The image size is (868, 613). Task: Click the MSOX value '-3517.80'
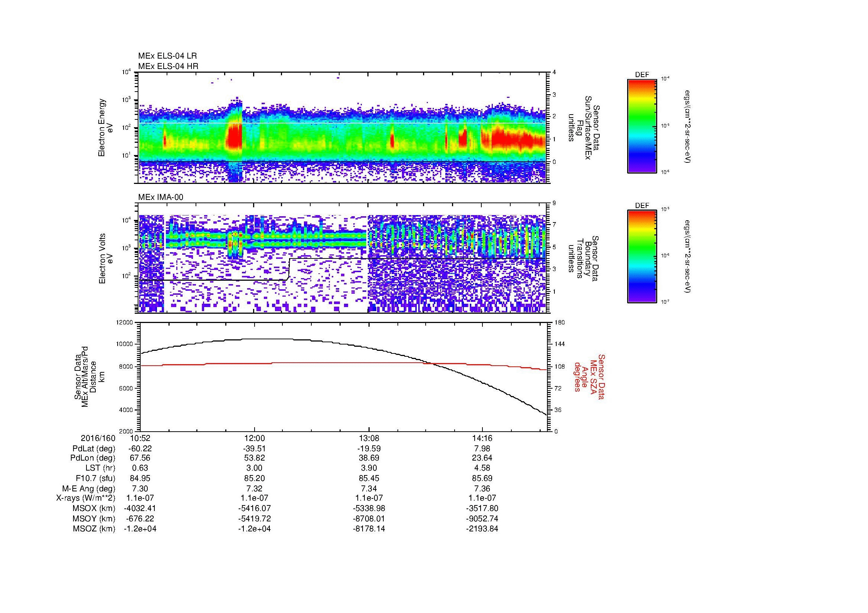482,508
